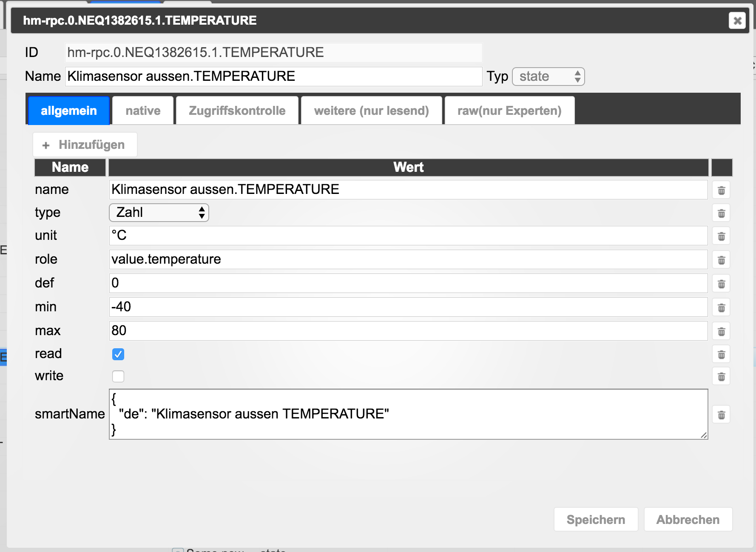The height and width of the screenshot is (552, 756).
Task: Click the smartName row label
Action: coord(70,414)
